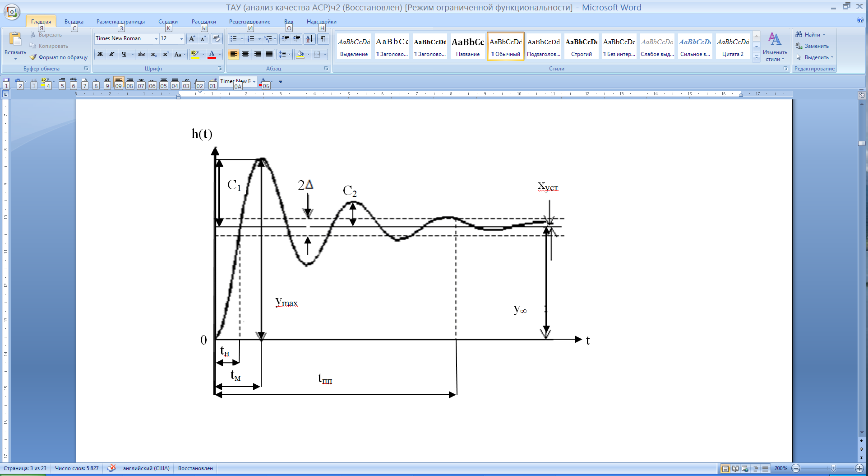
Task: Toggle Bold (Ж) formatting
Action: coord(100,54)
